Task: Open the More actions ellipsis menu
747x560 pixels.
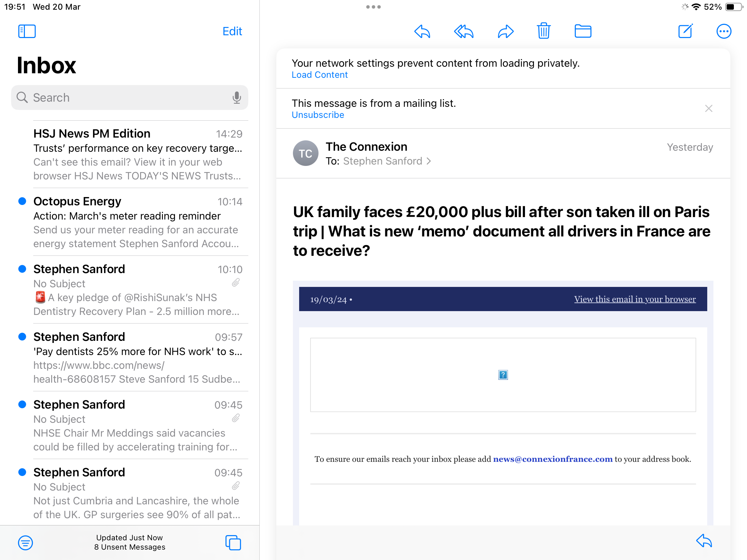Action: 724,31
